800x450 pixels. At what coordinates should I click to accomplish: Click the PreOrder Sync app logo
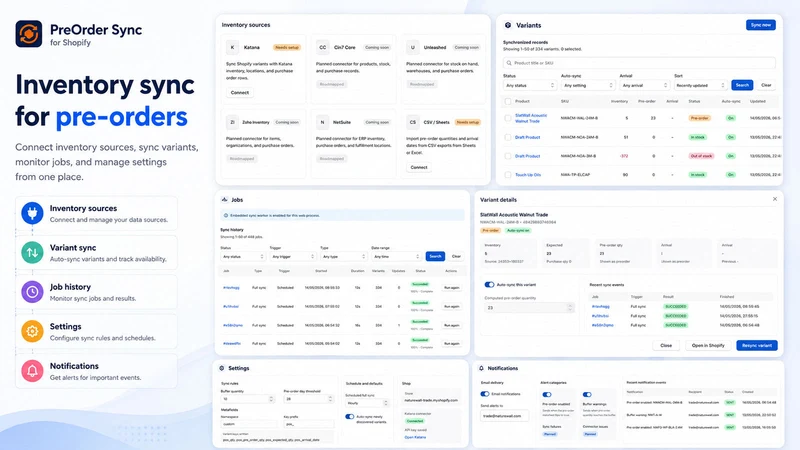pyautogui.click(x=29, y=34)
